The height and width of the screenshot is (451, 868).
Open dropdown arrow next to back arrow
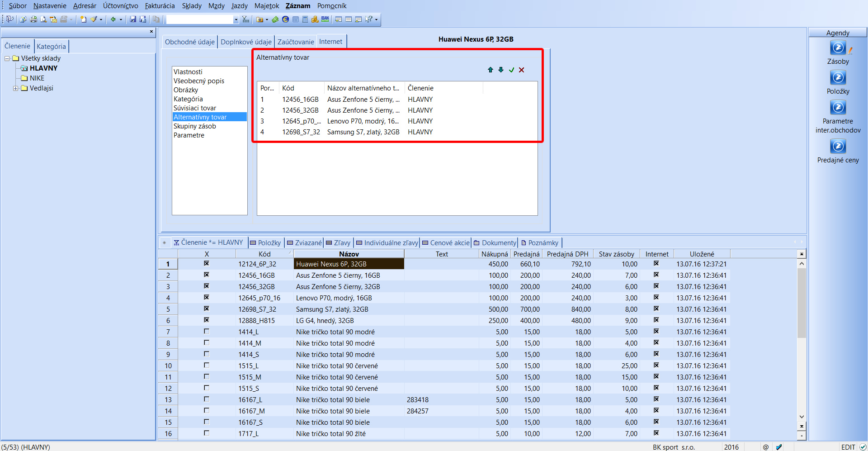121,19
